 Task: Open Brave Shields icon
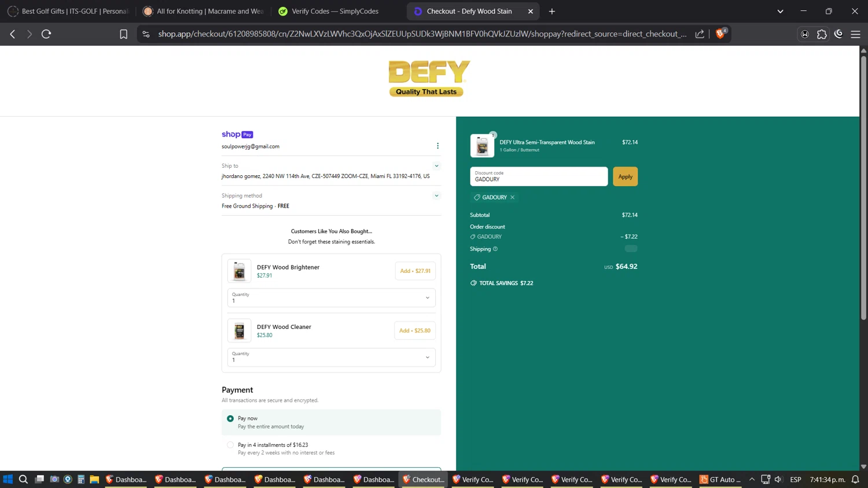(720, 34)
